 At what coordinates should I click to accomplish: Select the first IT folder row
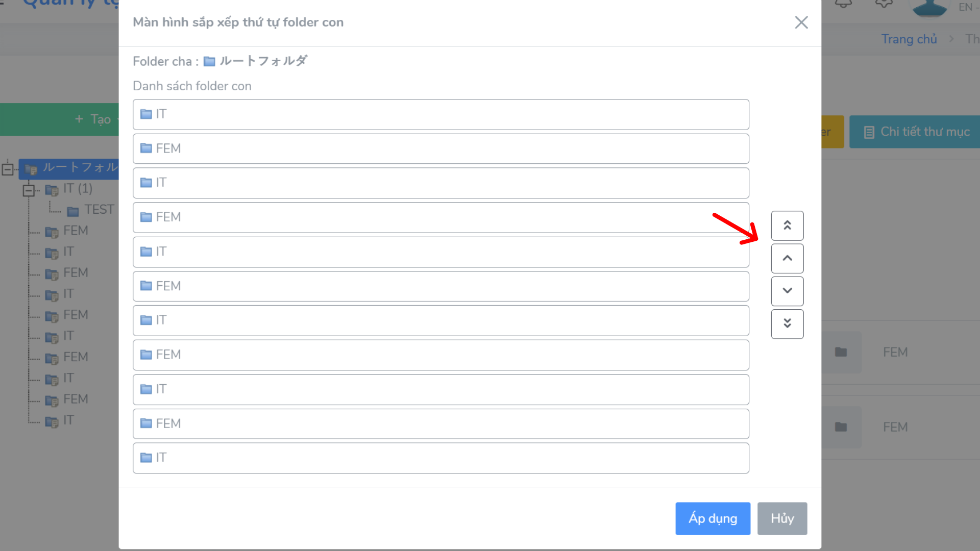[x=441, y=114]
